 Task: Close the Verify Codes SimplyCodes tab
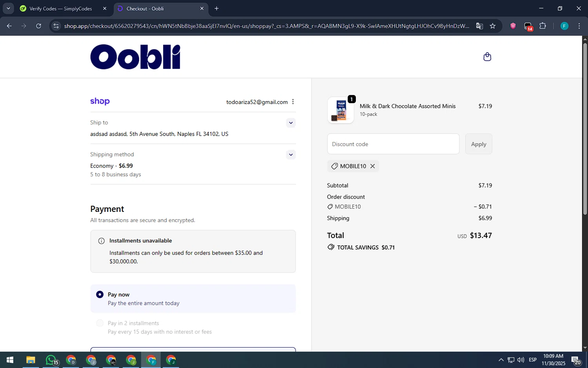coord(105,8)
